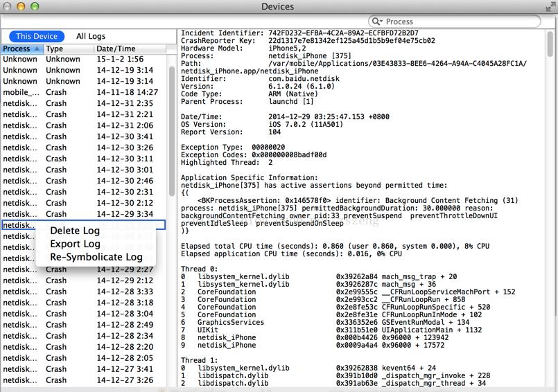Select the netdisk crash log 14-12-29 2:27

point(84,269)
